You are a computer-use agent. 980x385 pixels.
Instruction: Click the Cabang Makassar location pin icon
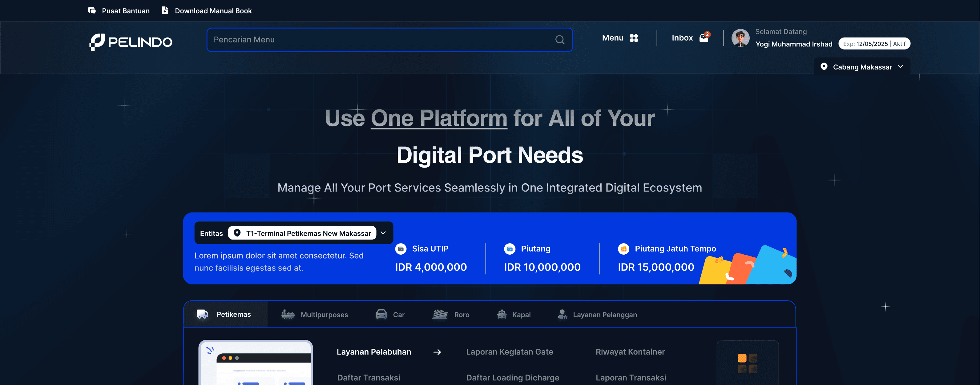pyautogui.click(x=824, y=66)
